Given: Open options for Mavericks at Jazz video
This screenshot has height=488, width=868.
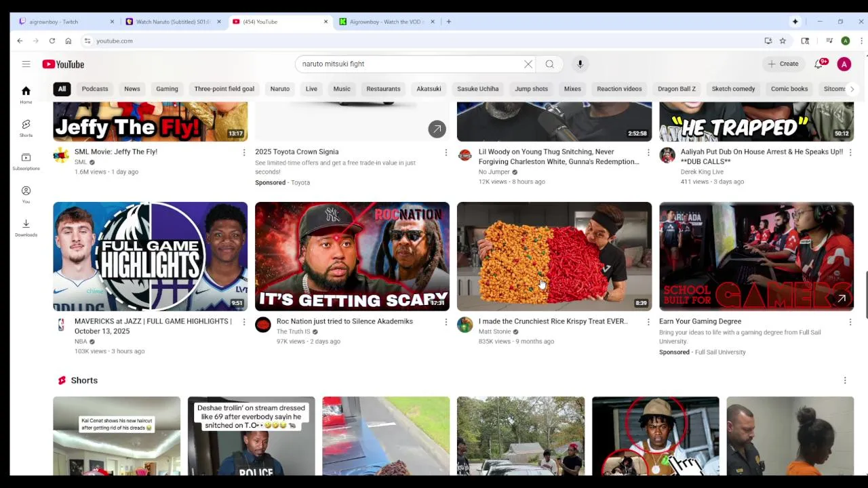Looking at the screenshot, I should coord(244,322).
